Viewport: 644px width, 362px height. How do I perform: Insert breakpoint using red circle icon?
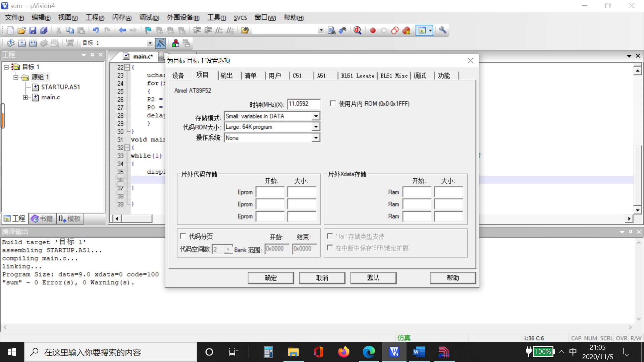point(373,31)
